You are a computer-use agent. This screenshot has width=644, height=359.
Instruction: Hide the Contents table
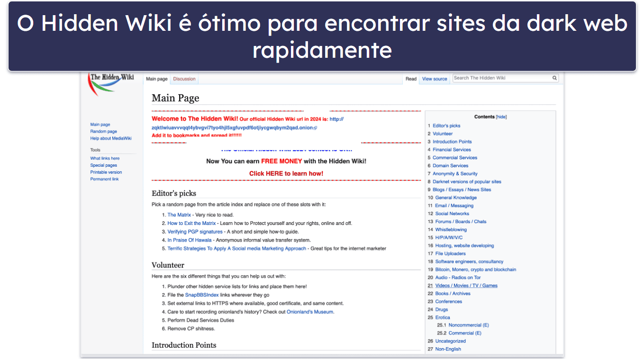point(501,117)
